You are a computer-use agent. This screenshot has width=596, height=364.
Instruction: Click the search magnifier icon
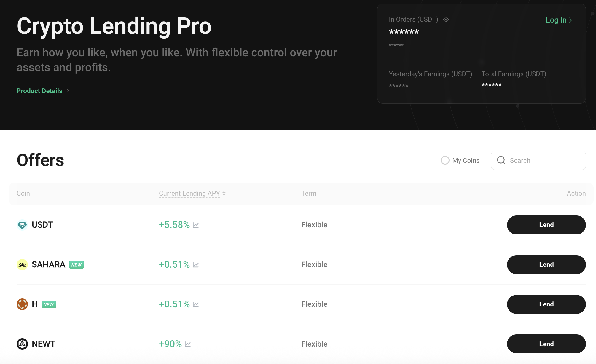pyautogui.click(x=501, y=160)
